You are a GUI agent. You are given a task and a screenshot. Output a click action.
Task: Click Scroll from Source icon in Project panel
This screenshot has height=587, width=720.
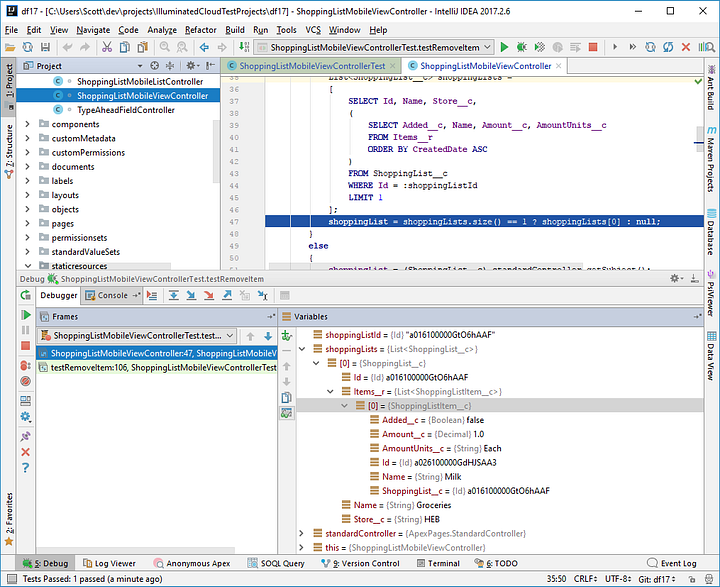click(155, 66)
